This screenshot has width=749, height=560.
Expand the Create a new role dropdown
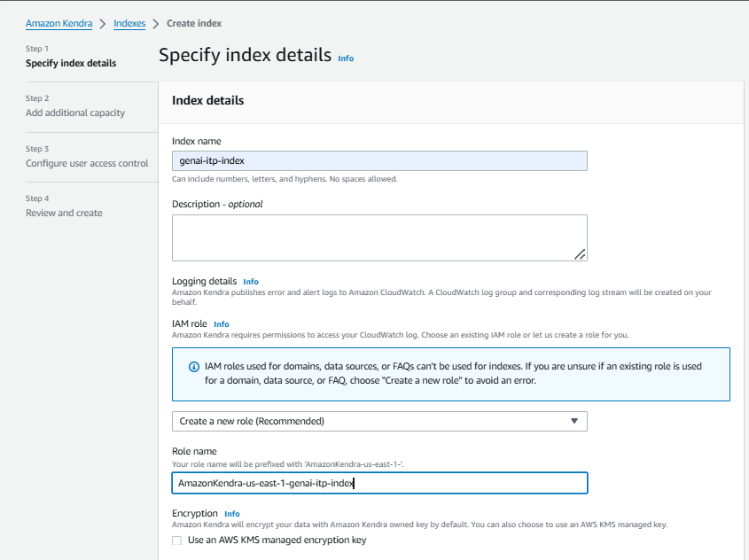click(x=378, y=421)
